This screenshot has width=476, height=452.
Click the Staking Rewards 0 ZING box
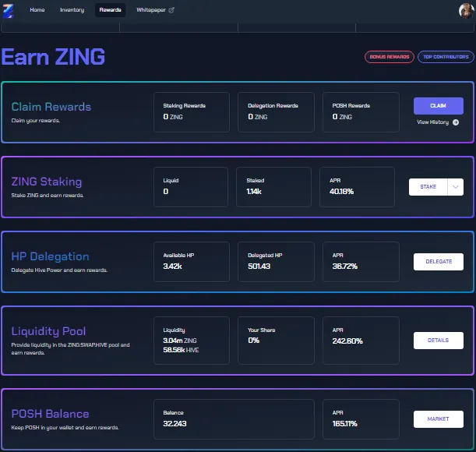click(192, 112)
